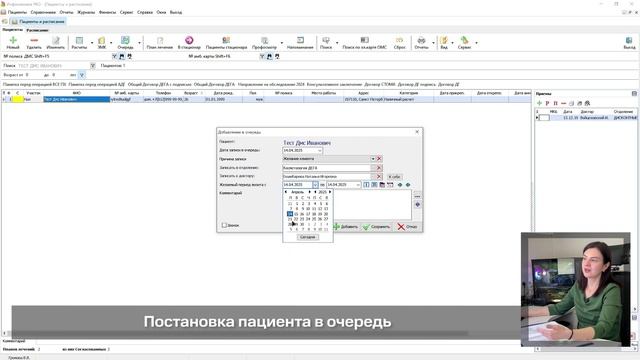
Task: Open the Справочники menu
Action: click(x=43, y=12)
